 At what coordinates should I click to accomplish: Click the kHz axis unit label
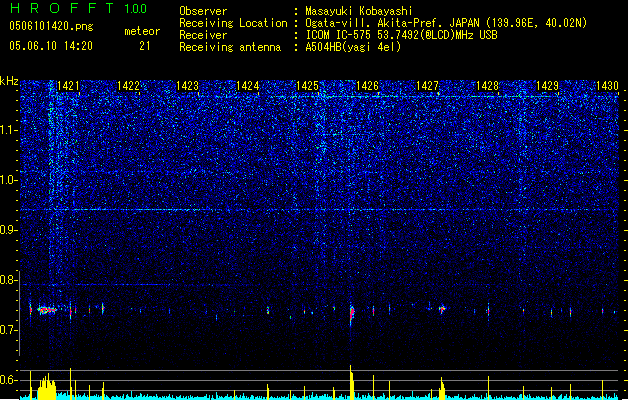pos(9,81)
